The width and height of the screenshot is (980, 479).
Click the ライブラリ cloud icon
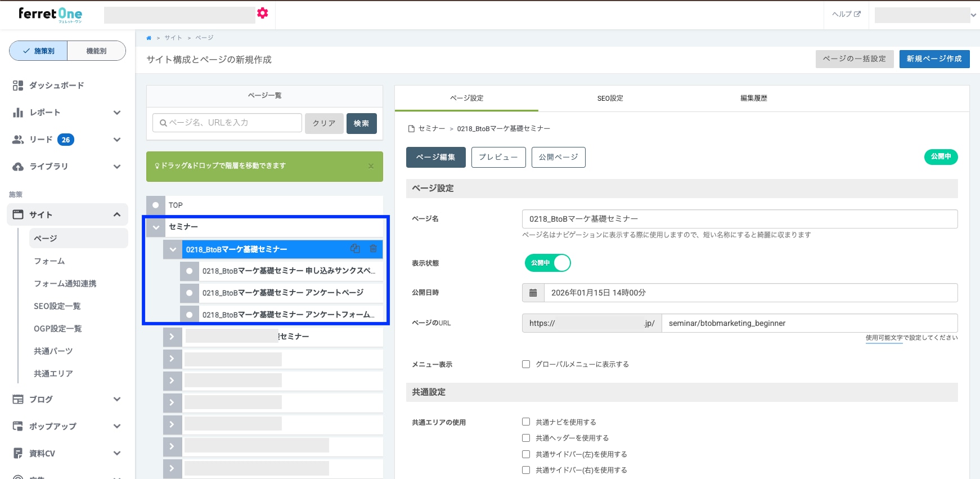(18, 167)
